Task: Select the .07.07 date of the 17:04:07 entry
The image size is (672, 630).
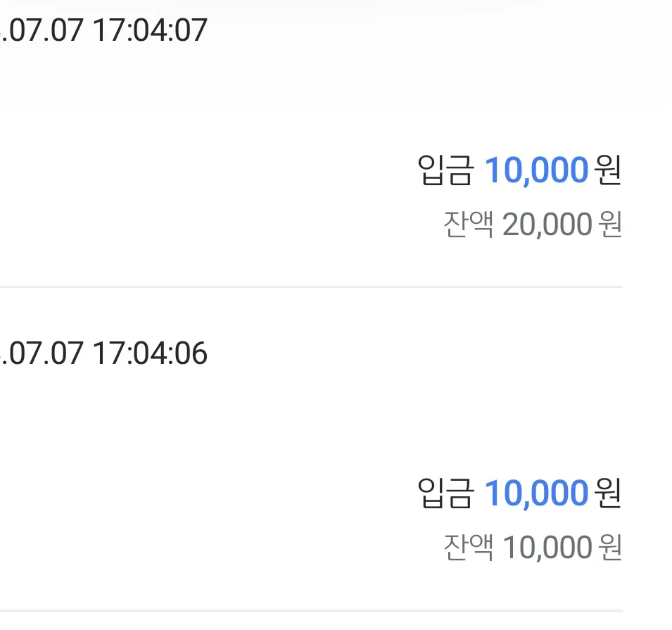Action: (x=42, y=30)
